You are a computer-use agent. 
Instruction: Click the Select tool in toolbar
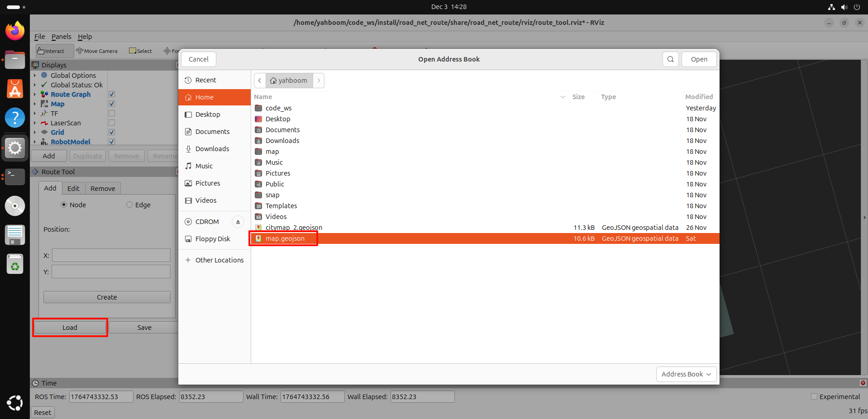pyautogui.click(x=140, y=51)
